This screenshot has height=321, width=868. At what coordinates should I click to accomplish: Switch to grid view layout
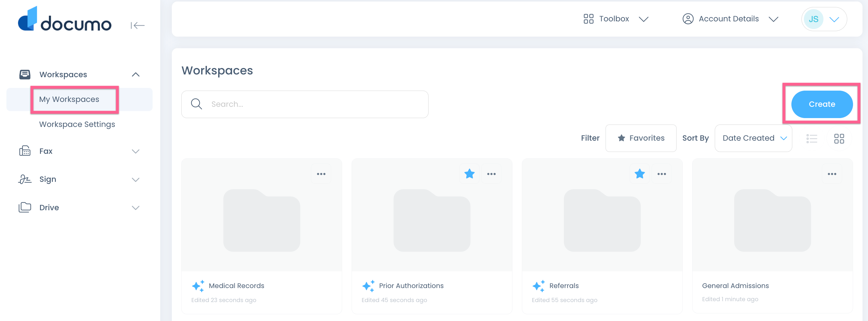pos(839,139)
